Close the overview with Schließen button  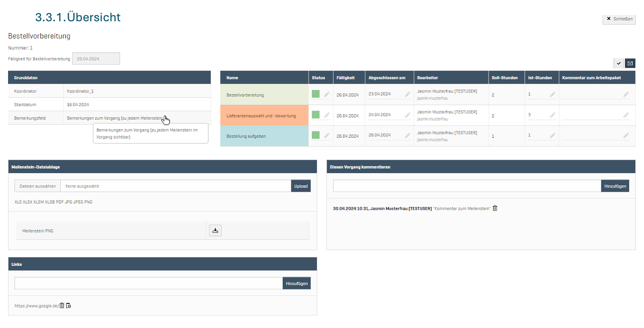pyautogui.click(x=619, y=19)
